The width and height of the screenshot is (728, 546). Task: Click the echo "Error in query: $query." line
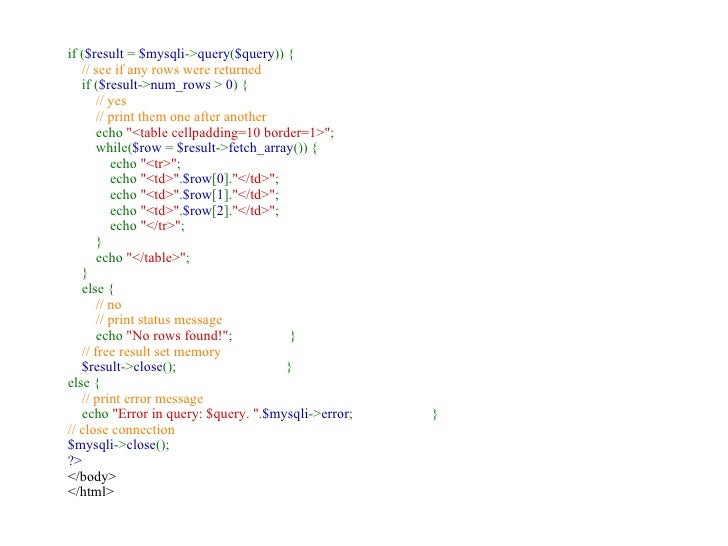pyautogui.click(x=217, y=414)
